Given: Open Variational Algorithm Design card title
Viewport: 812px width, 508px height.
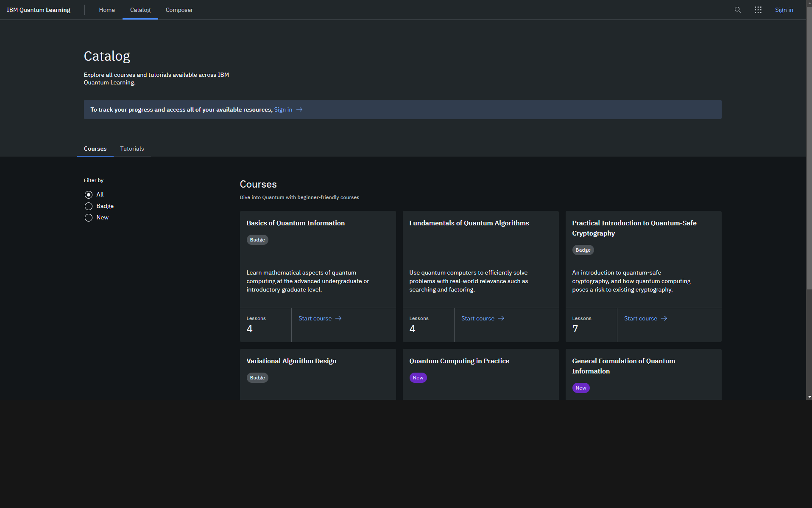Looking at the screenshot, I should [x=291, y=361].
